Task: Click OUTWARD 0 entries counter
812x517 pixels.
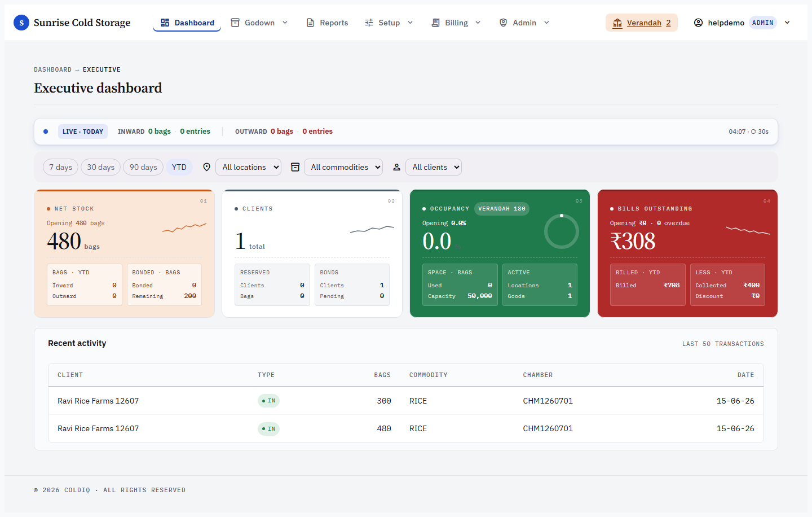Action: tap(317, 132)
